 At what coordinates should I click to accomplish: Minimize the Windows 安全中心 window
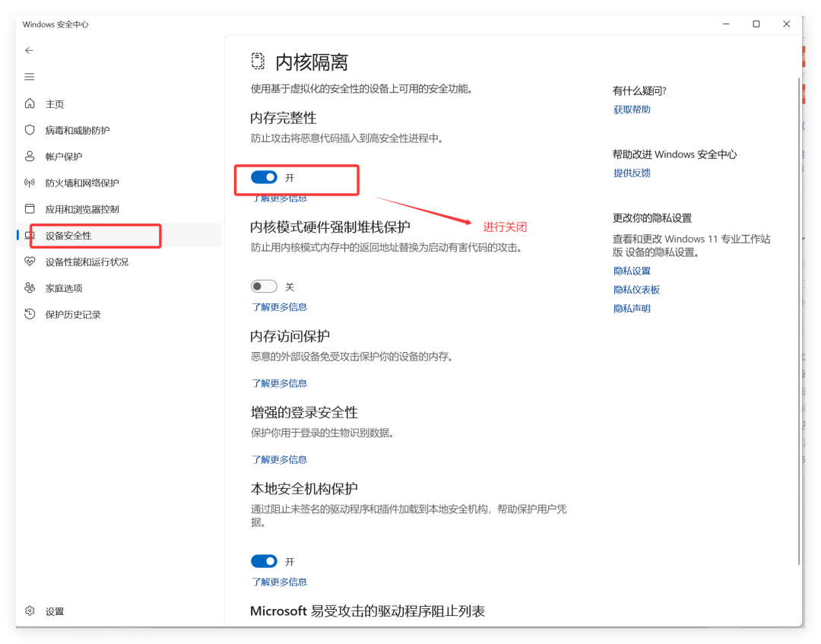(726, 24)
